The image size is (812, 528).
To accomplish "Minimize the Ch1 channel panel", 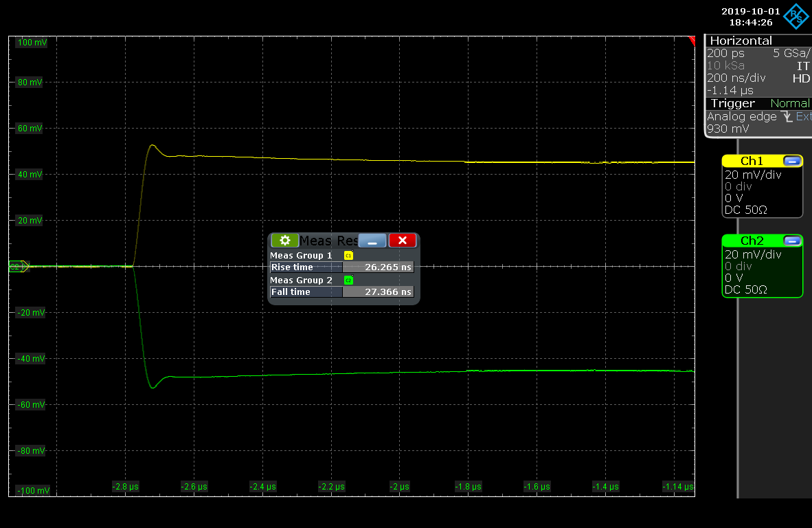I will 792,161.
